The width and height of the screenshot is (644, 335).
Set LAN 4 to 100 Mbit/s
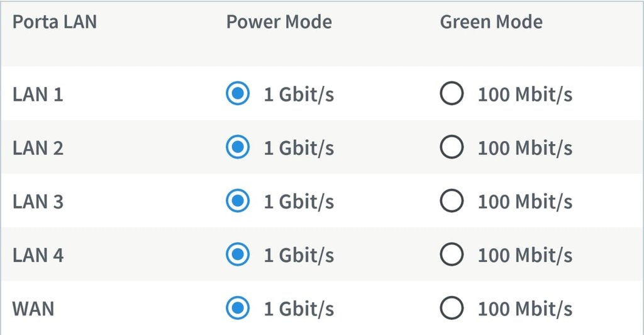click(x=451, y=255)
